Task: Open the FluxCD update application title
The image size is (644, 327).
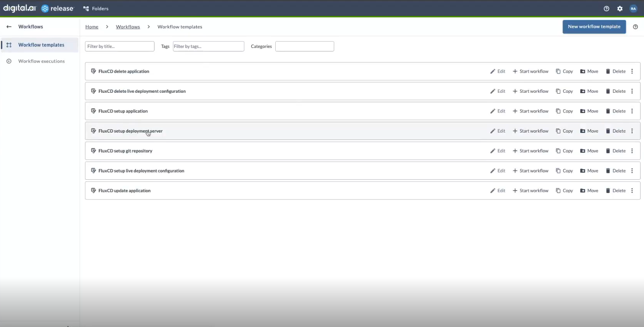Action: (124, 191)
